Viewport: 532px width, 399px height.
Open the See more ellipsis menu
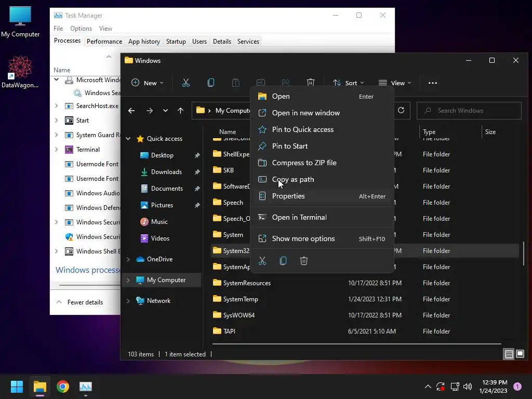433,83
